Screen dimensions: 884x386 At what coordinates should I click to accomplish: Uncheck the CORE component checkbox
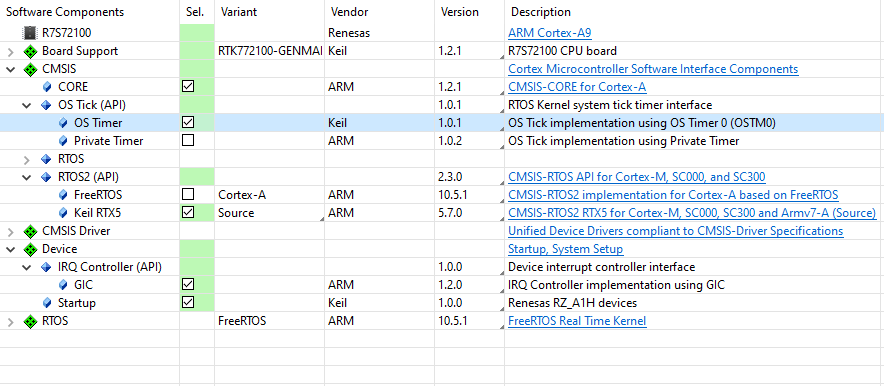pos(188,87)
